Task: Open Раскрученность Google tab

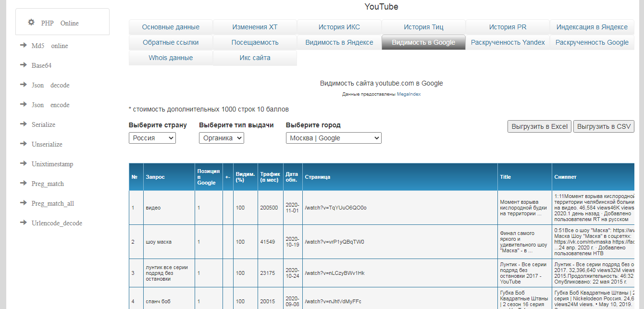Action: pyautogui.click(x=592, y=42)
